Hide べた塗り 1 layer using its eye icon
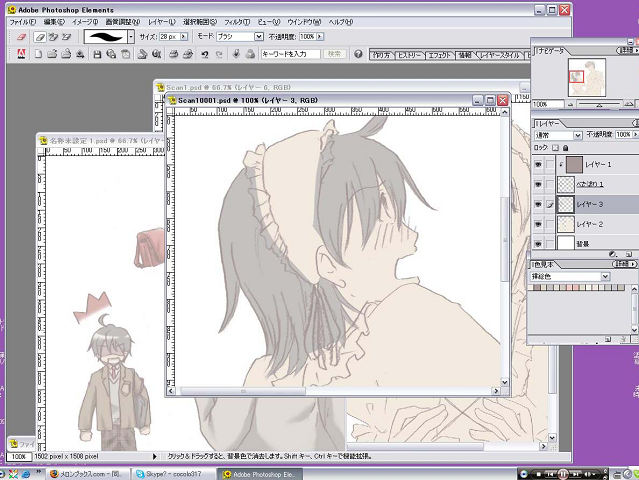Screen dimensions: 639x480 coord(538,185)
